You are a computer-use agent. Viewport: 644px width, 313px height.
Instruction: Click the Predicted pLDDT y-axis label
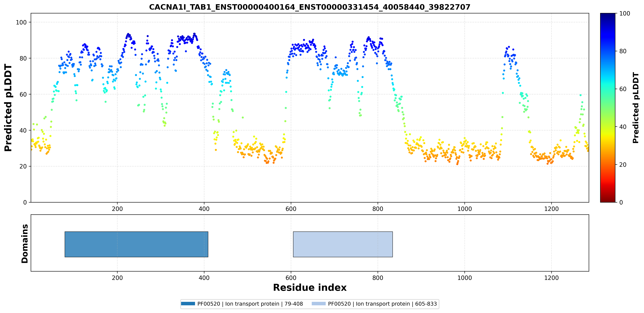click(x=8, y=108)
